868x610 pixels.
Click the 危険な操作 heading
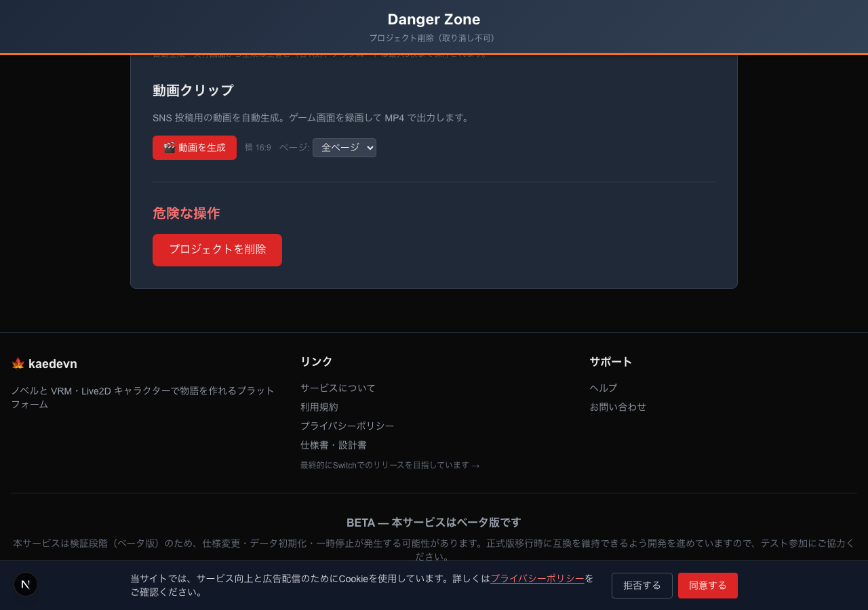point(186,213)
